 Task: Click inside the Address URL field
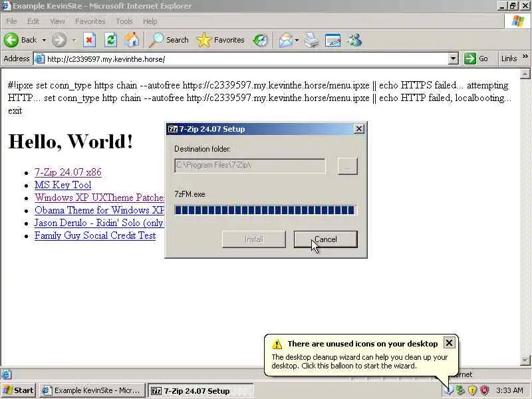pos(244,59)
